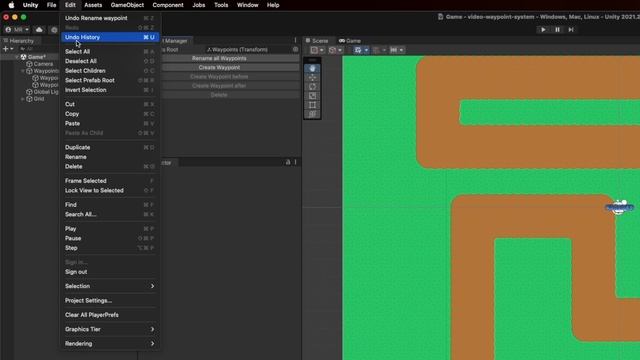Screen dimensions: 640x360
Task: Open the Window menu
Action: (247, 5)
